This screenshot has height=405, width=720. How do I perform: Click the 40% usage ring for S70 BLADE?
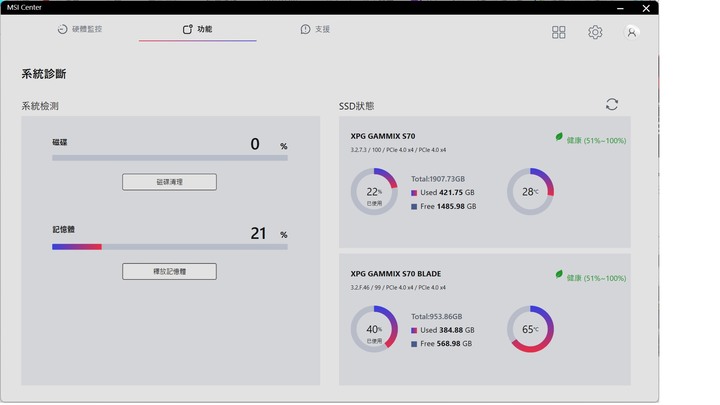coord(374,329)
